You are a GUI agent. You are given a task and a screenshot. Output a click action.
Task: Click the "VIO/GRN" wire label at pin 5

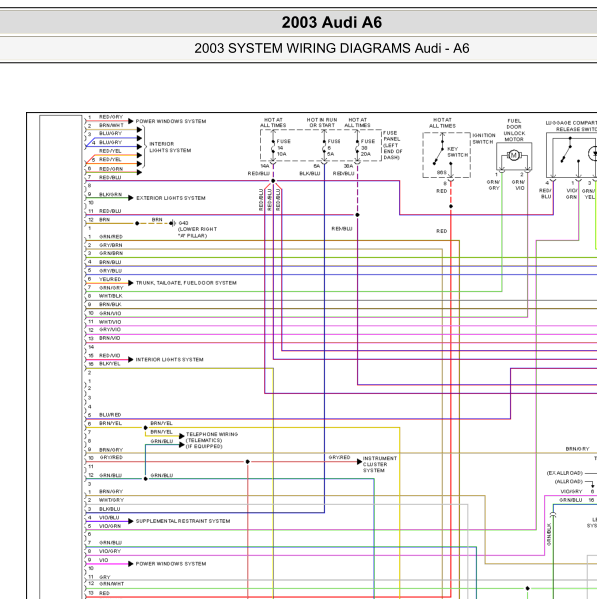pyautogui.click(x=110, y=526)
